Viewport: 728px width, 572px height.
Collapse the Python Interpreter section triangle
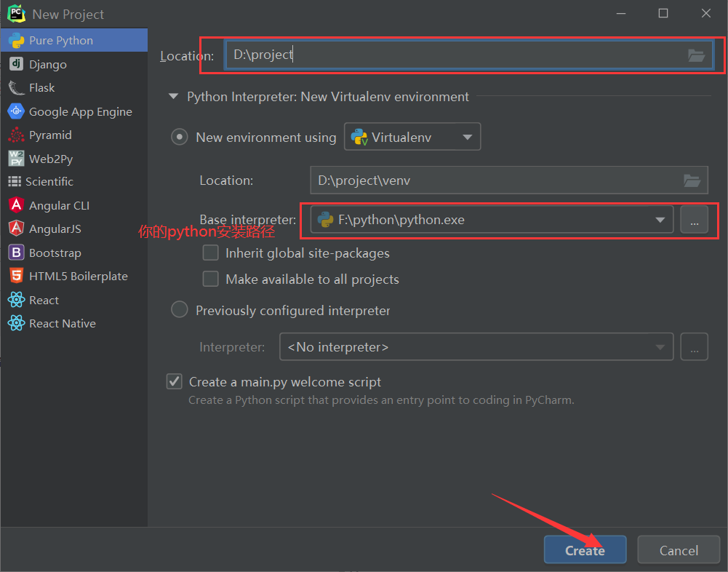pos(174,96)
